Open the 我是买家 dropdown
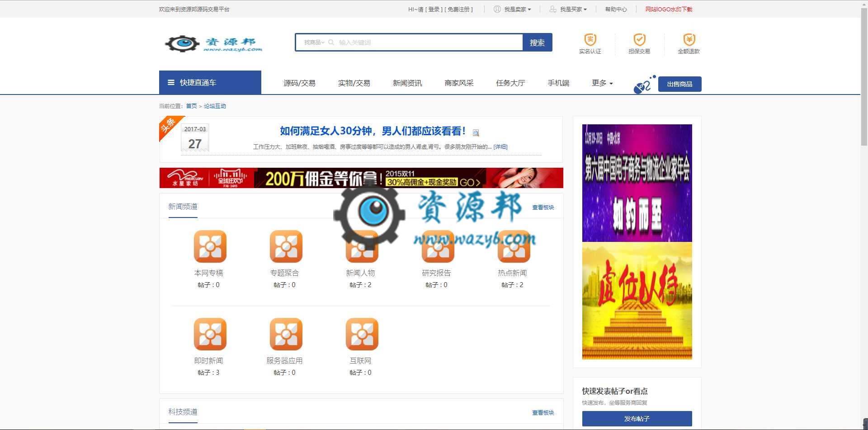Viewport: 868px width, 430px height. tap(573, 9)
